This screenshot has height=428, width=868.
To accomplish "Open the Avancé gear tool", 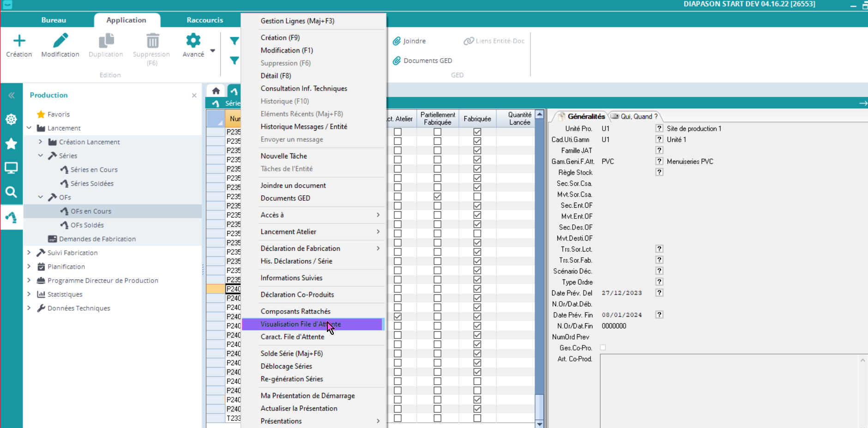I will coord(193,41).
